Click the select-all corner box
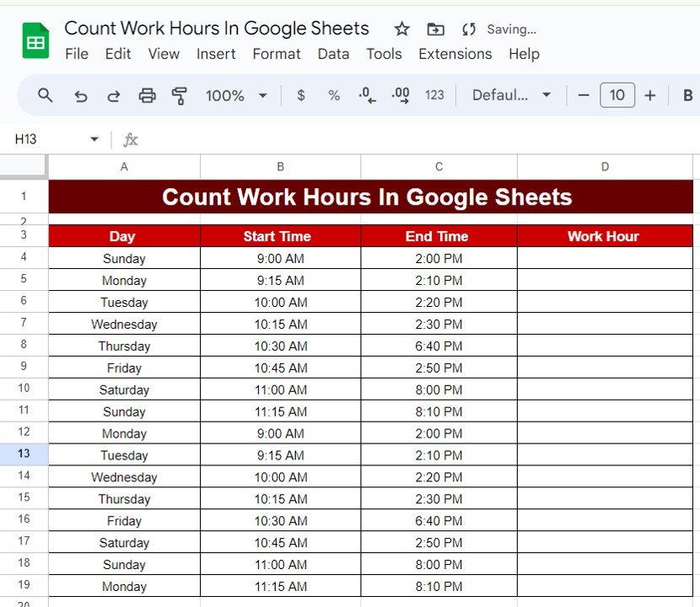This screenshot has width=700, height=607. click(24, 167)
